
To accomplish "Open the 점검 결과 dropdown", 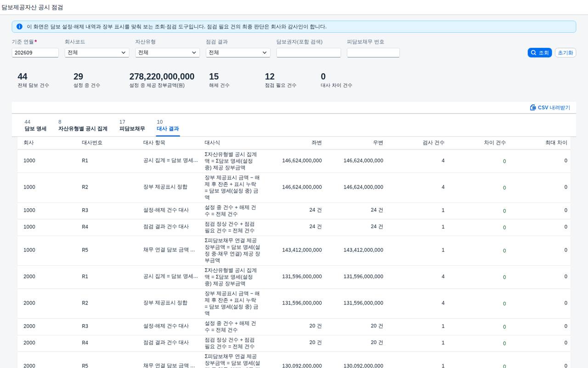I will point(238,53).
